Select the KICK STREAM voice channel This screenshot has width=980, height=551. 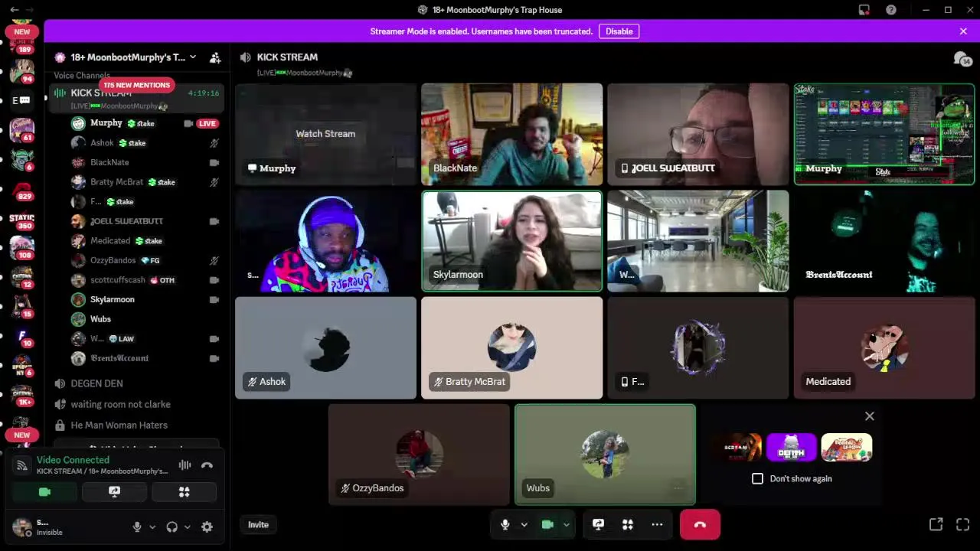pyautogui.click(x=137, y=98)
